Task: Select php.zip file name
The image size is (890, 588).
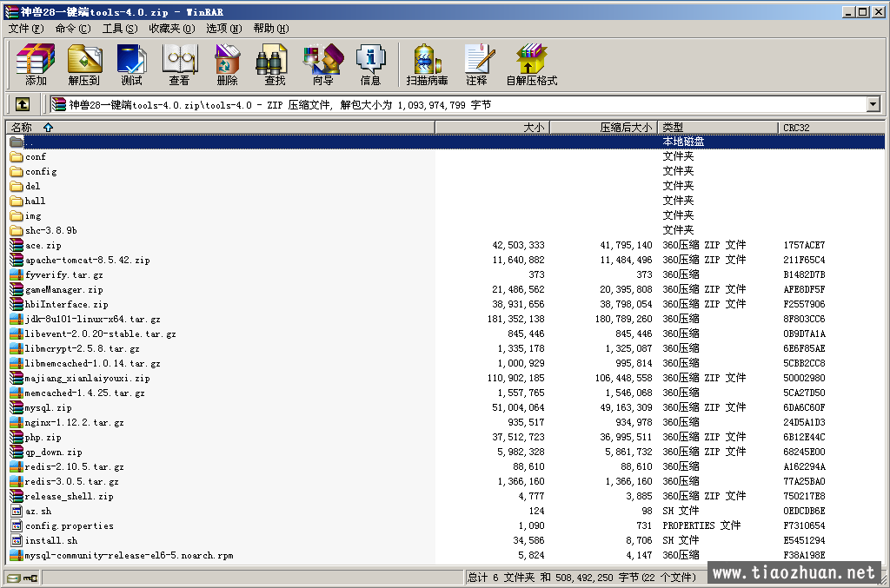Action: 43,437
